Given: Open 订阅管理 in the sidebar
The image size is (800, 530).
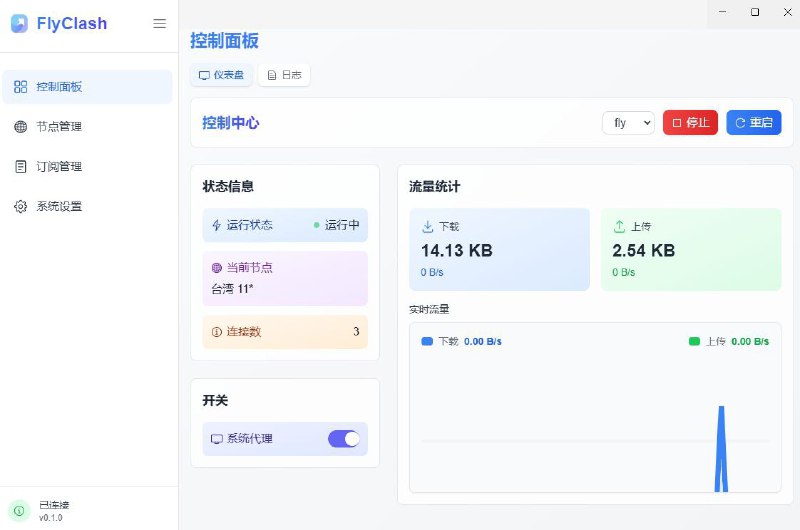Looking at the screenshot, I should click(x=59, y=167).
